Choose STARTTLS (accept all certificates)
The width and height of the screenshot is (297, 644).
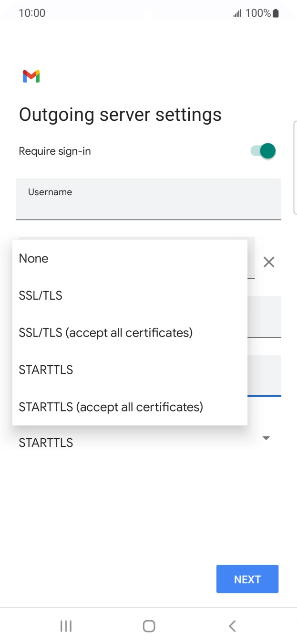pyautogui.click(x=111, y=407)
